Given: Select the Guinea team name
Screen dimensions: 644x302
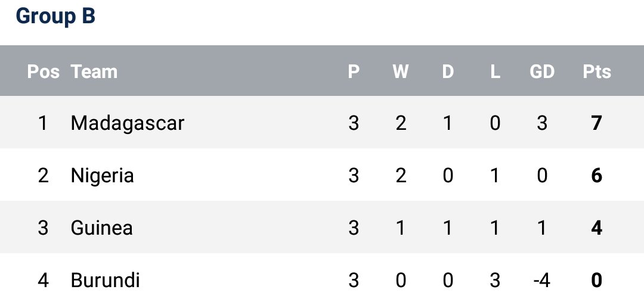Looking at the screenshot, I should (101, 228).
